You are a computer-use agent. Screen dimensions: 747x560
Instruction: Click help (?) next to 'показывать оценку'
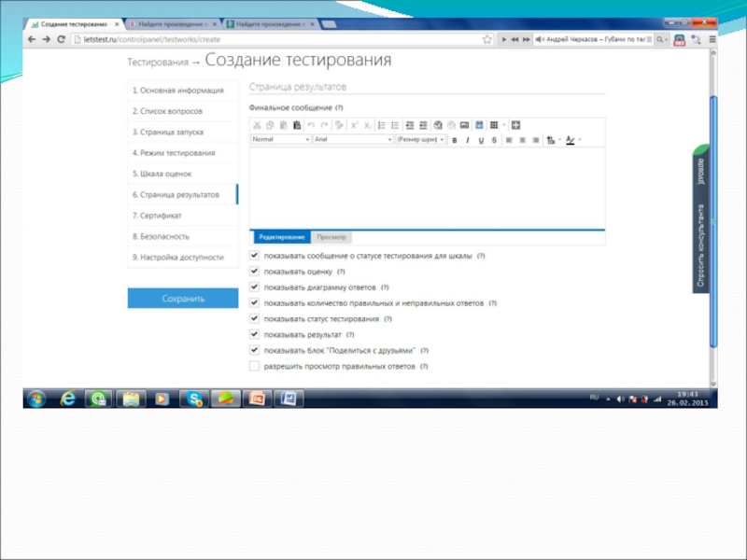pos(341,272)
